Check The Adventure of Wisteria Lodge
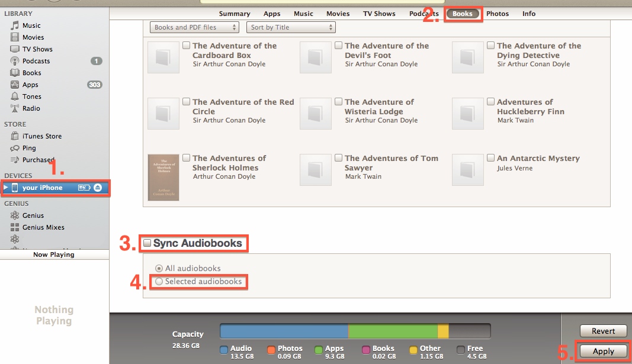 pos(339,101)
